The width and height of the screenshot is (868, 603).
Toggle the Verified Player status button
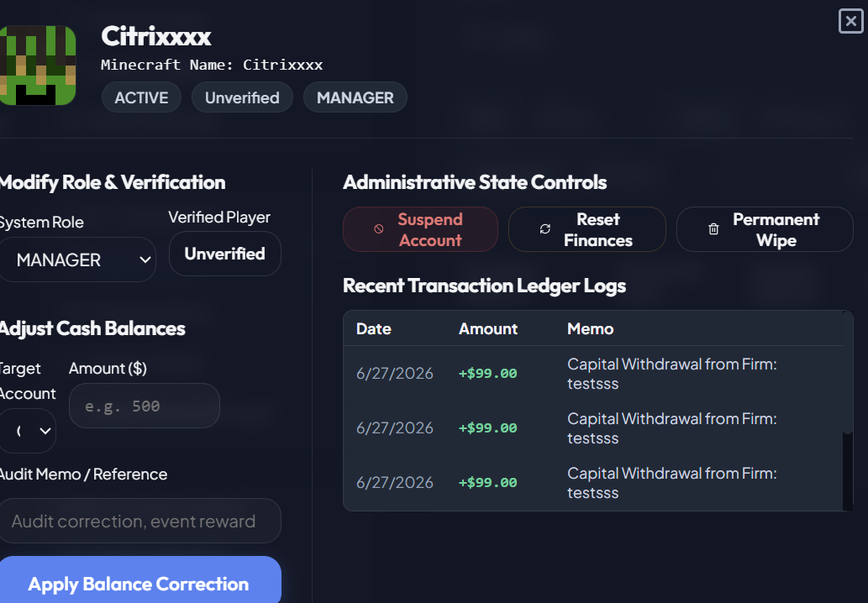tap(224, 254)
